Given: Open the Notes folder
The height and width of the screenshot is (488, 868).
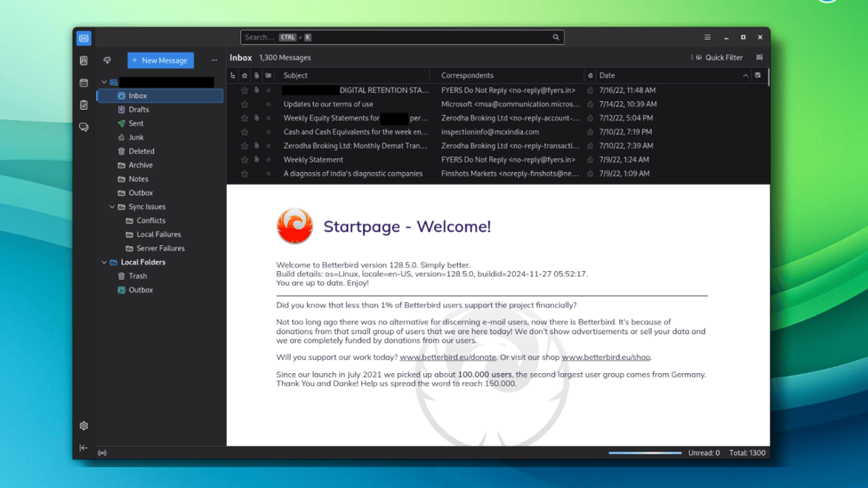Looking at the screenshot, I should pyautogui.click(x=160, y=179).
